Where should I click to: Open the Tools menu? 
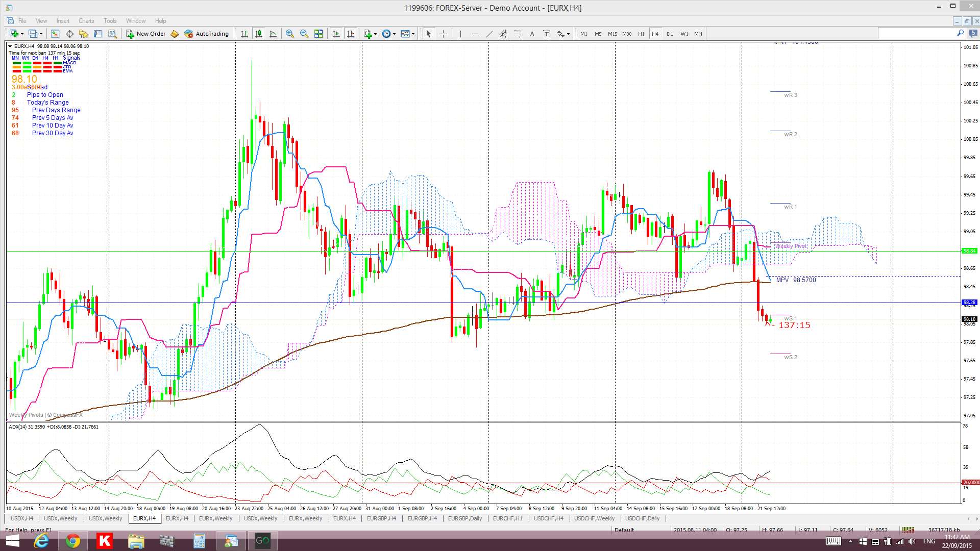click(110, 21)
